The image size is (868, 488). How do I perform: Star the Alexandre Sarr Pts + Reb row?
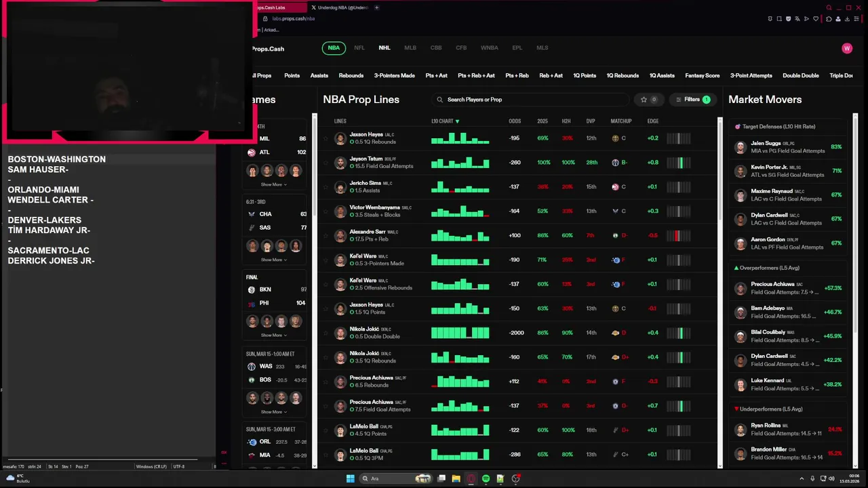click(x=325, y=236)
